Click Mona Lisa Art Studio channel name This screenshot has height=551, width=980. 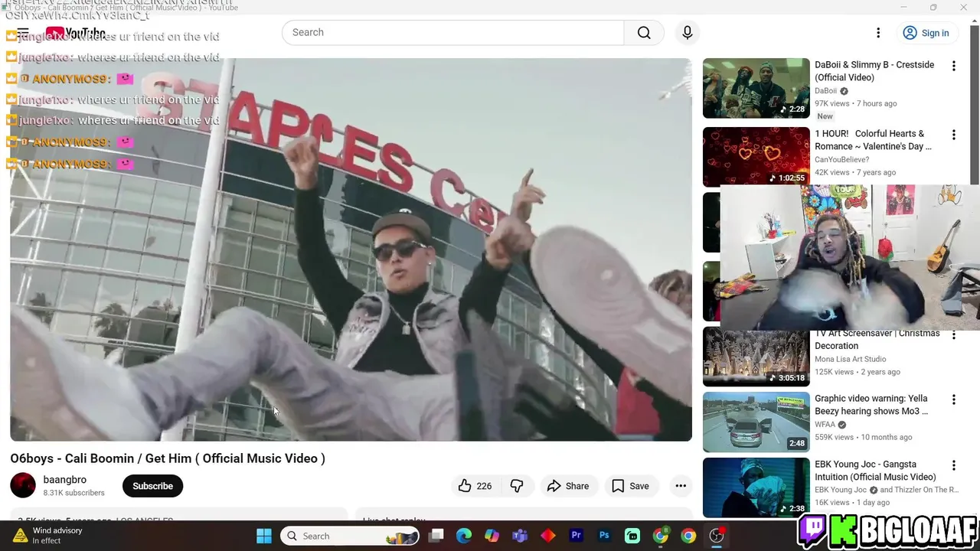pos(850,360)
